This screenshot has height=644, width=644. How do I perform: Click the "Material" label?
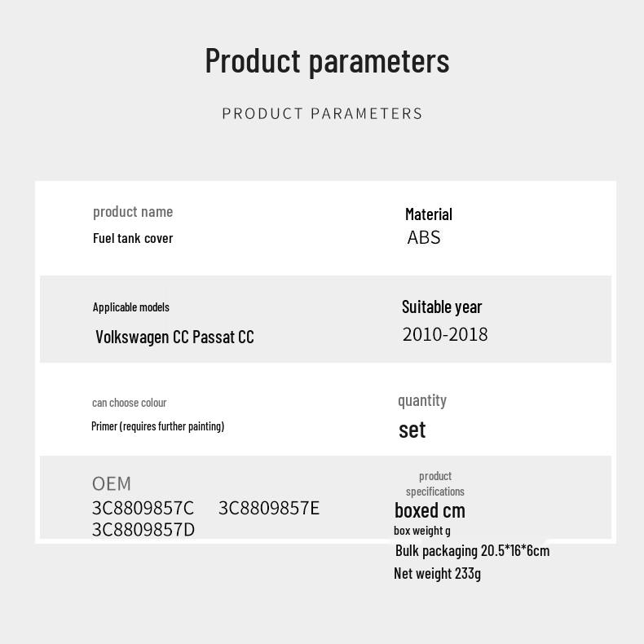click(428, 214)
